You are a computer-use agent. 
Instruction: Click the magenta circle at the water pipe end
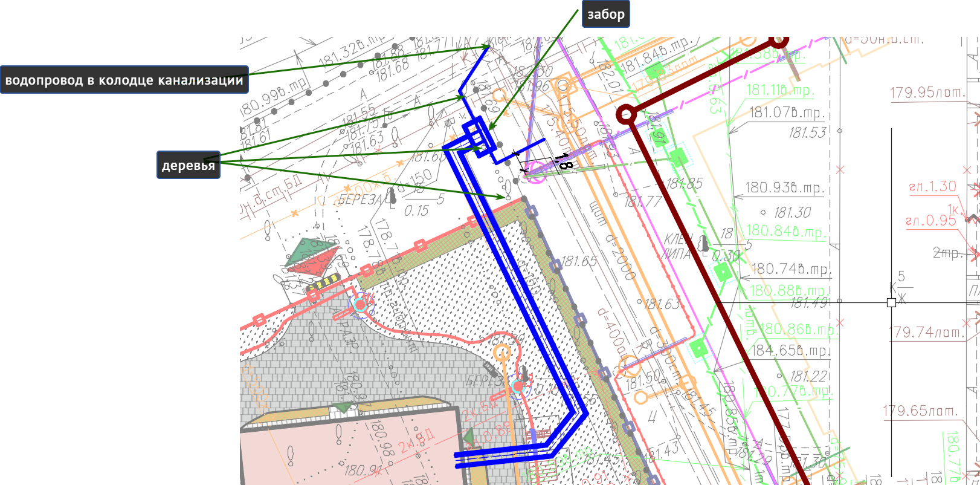535,172
